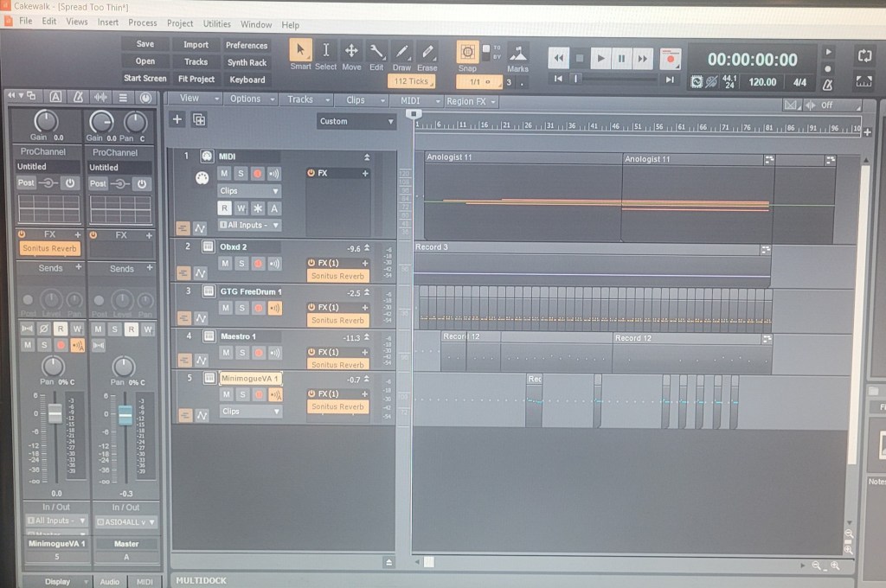Screen dimensions: 886x588
Task: Select the Erase tool
Action: pos(427,52)
